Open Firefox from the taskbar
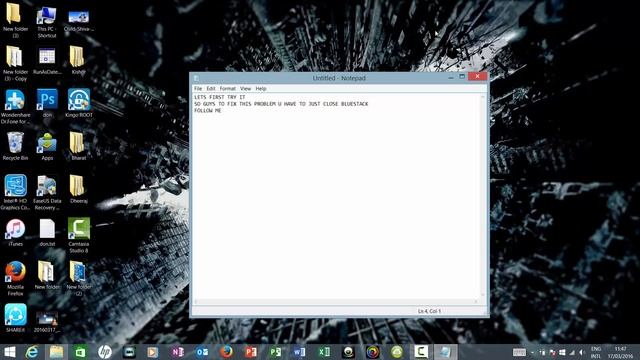 (x=226, y=352)
